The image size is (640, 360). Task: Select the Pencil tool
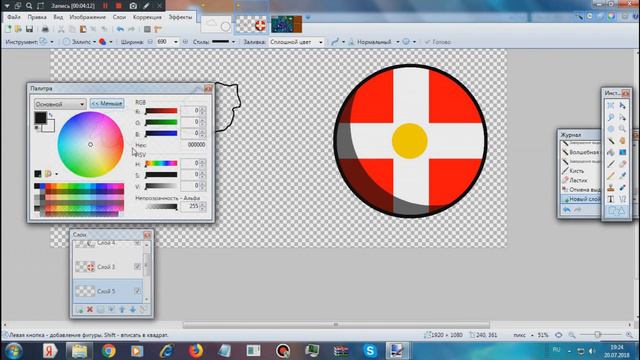point(611,176)
